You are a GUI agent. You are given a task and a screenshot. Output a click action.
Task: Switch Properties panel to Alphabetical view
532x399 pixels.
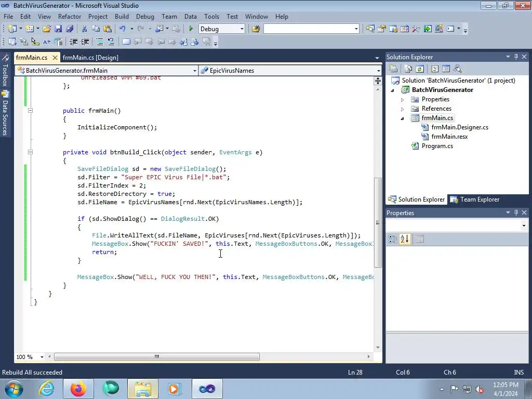(404, 239)
